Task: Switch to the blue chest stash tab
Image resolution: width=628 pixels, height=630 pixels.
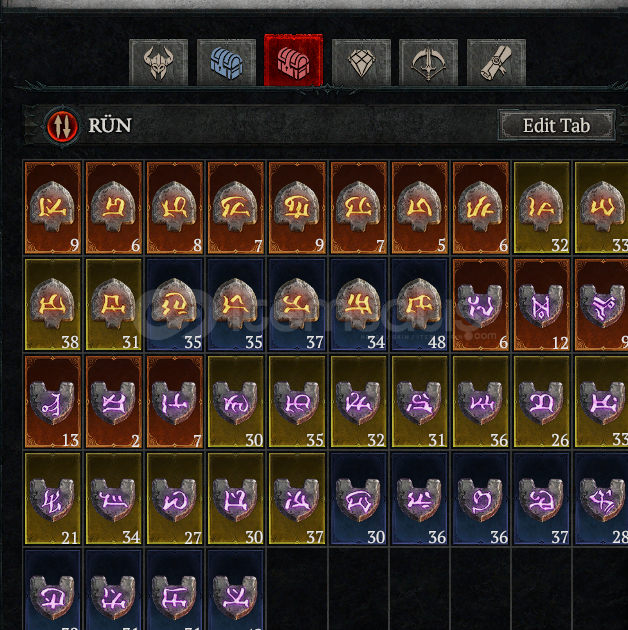Action: pos(226,63)
